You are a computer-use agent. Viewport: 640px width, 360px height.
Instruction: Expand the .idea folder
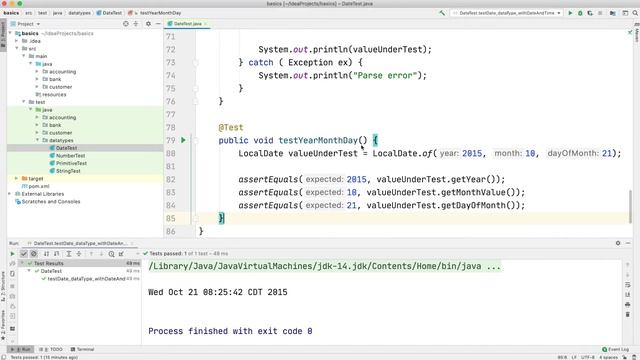pyautogui.click(x=17, y=41)
